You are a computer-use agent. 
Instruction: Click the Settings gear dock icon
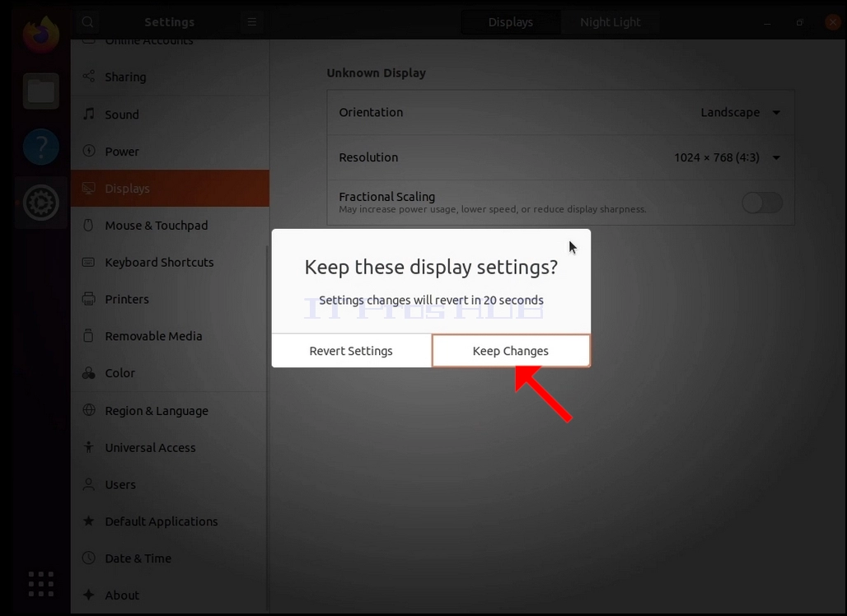41,203
